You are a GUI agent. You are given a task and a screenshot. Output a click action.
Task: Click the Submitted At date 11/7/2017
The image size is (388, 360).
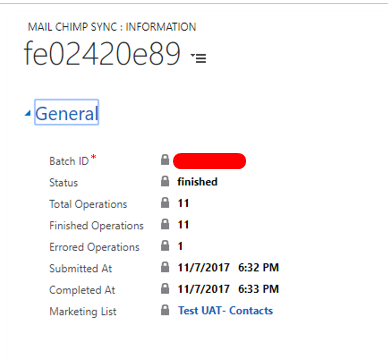coord(204,267)
